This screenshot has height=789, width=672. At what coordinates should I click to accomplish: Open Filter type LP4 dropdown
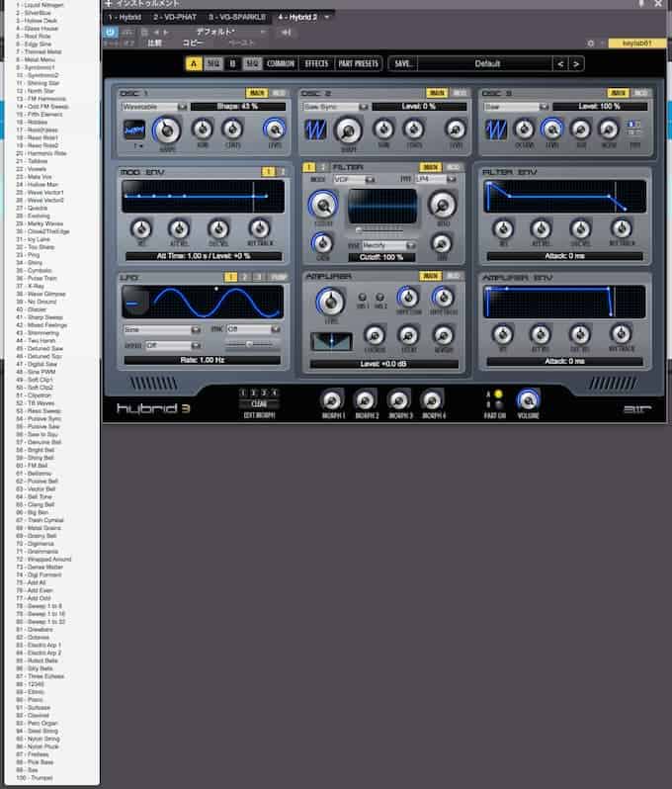(x=436, y=179)
